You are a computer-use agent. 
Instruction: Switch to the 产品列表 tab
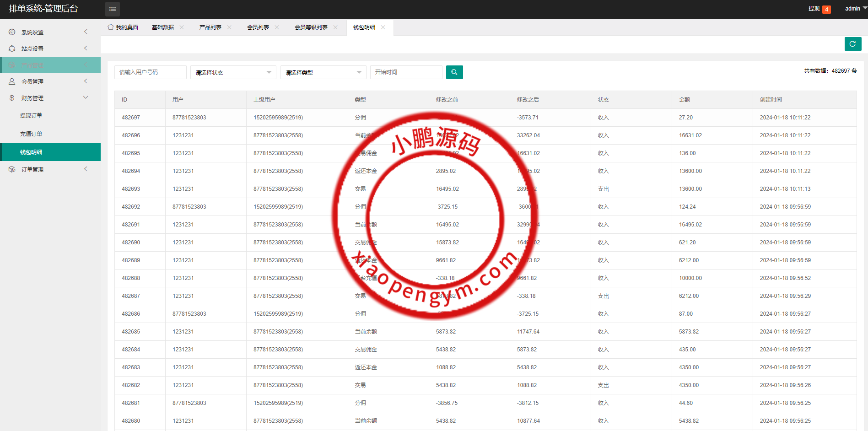click(210, 27)
